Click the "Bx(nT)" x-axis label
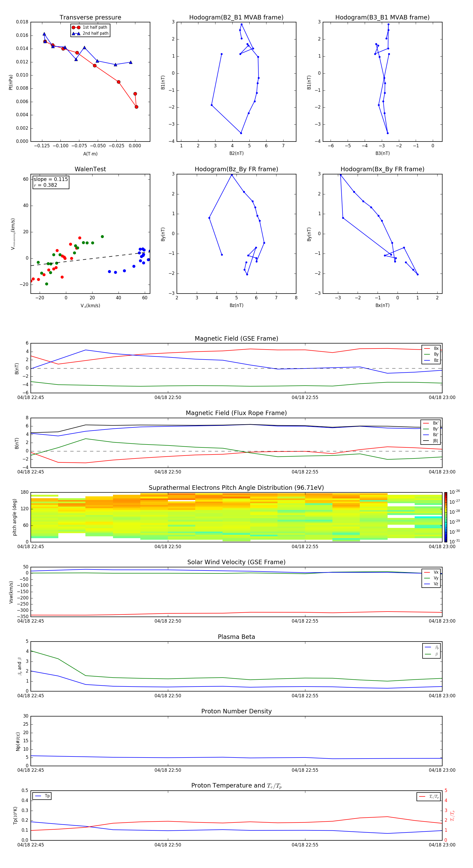The height and width of the screenshot is (868, 473). 382,305
